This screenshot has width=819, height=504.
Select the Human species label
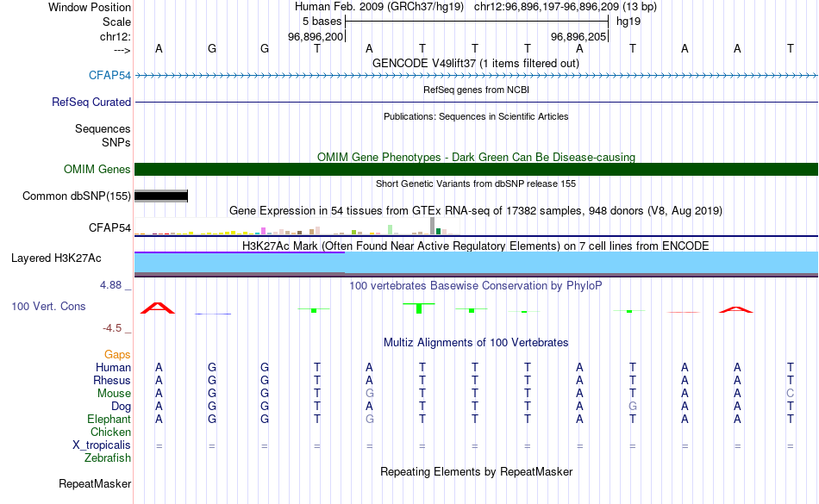(x=113, y=367)
